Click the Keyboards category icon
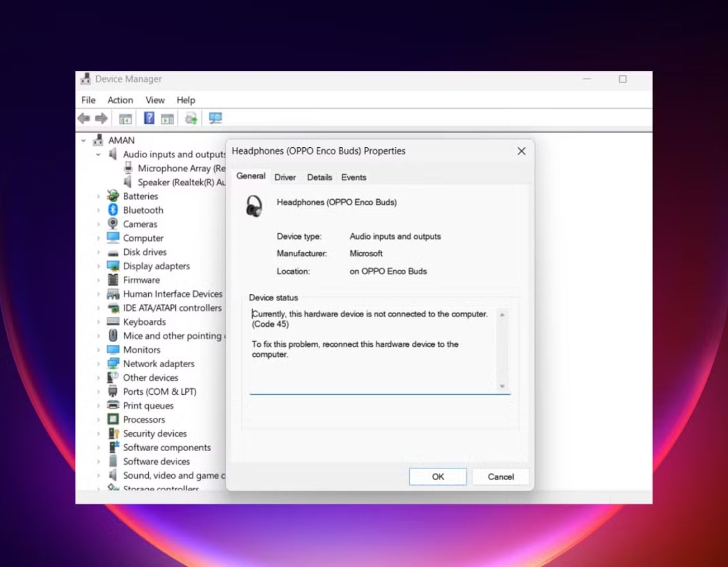Screen dimensions: 728x567 point(113,321)
